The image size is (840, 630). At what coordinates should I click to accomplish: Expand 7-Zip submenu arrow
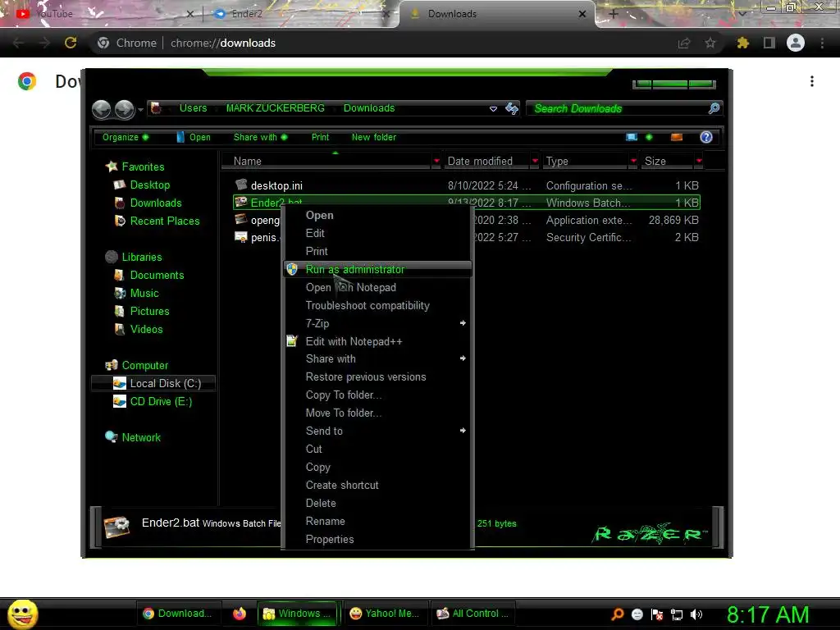click(x=463, y=323)
